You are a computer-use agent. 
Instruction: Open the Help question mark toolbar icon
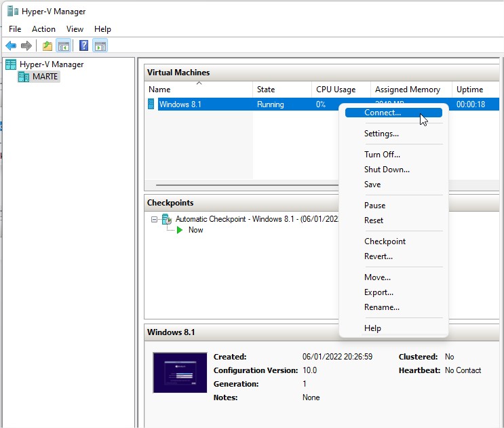(83, 45)
